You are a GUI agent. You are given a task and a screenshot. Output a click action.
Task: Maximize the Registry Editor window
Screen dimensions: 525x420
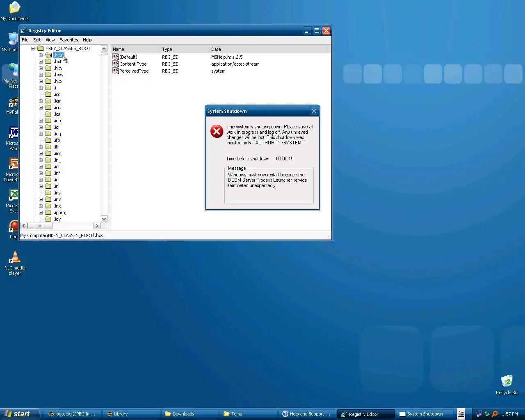tap(317, 31)
